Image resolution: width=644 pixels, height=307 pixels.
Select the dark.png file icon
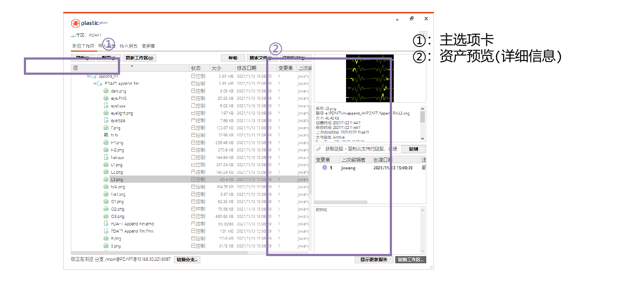(106, 91)
